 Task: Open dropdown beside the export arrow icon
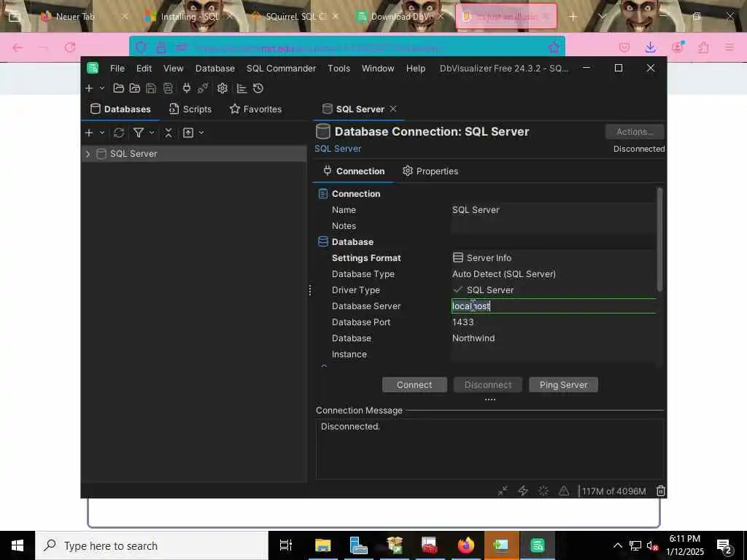(x=201, y=133)
